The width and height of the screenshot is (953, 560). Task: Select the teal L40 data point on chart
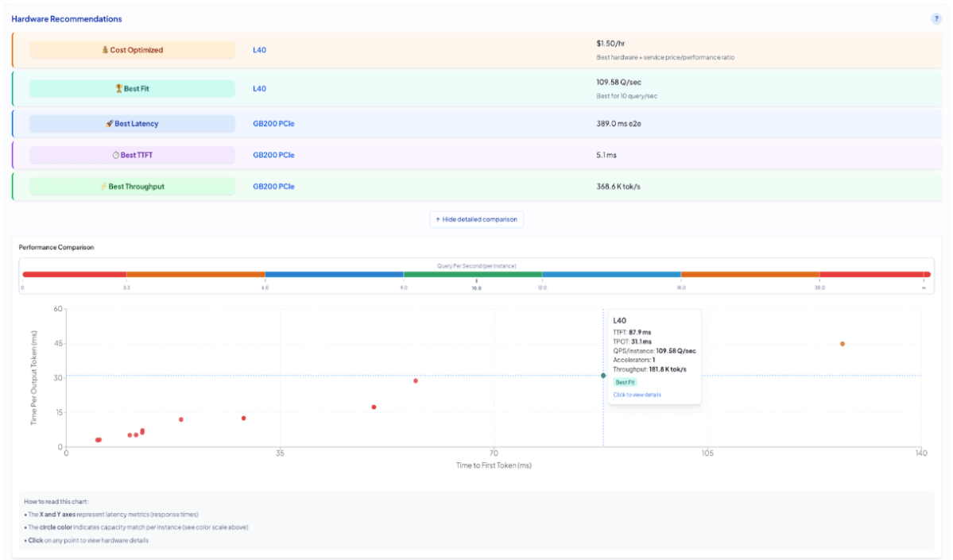tap(603, 376)
